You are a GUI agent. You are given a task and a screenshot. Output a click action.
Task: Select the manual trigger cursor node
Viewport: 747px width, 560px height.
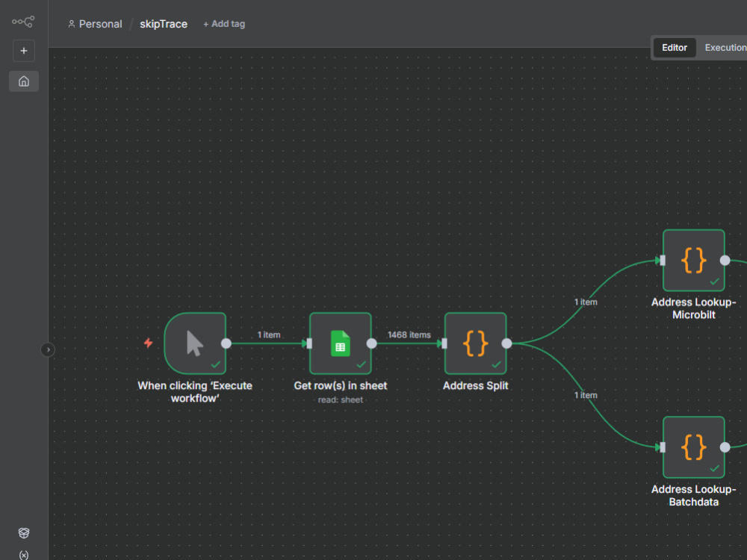(x=195, y=343)
